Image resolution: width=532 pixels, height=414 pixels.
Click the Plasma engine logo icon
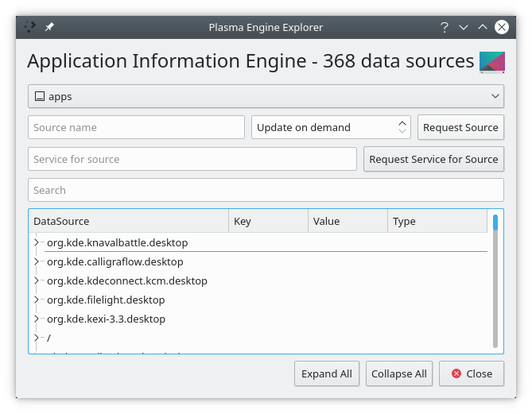(491, 61)
